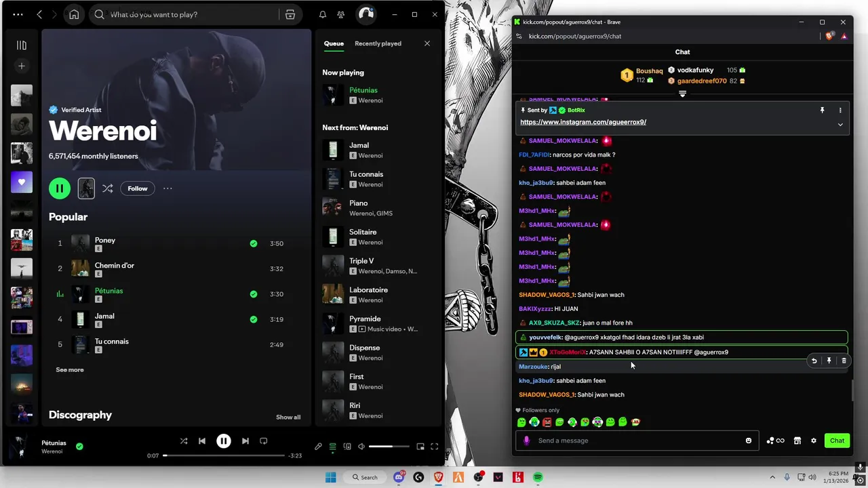Toggle shuffle in bottom player bar

(184, 441)
